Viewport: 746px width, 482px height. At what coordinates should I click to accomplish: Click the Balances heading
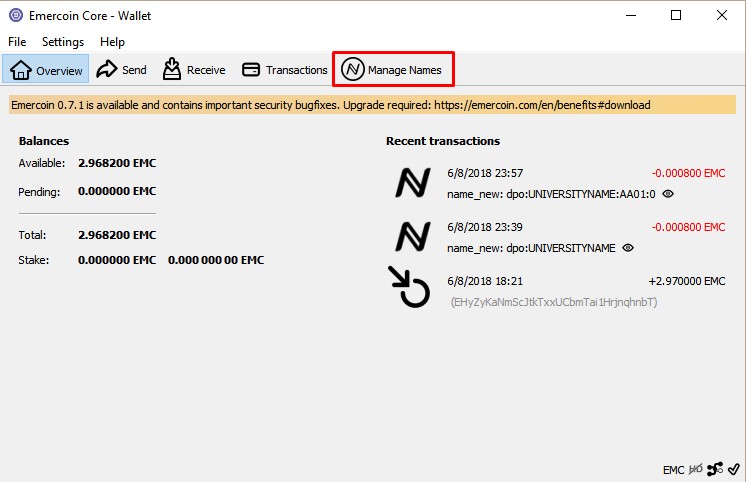tap(44, 141)
